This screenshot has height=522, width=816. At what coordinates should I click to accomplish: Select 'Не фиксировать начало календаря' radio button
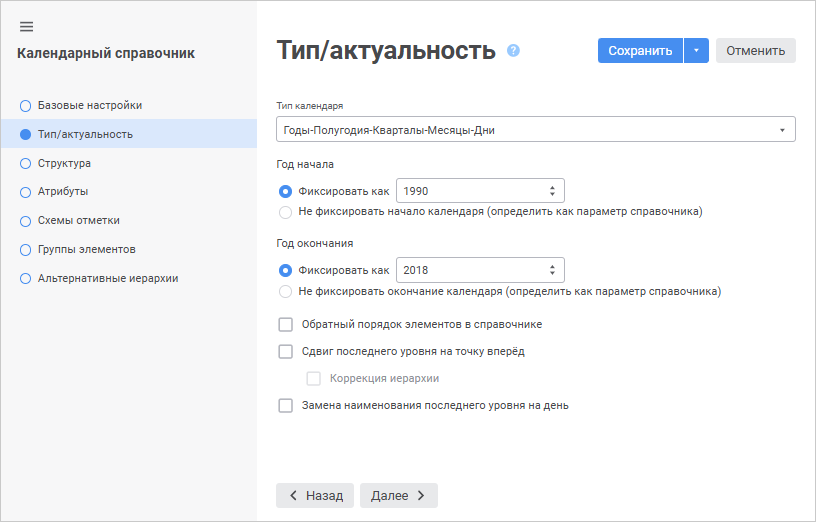286,212
